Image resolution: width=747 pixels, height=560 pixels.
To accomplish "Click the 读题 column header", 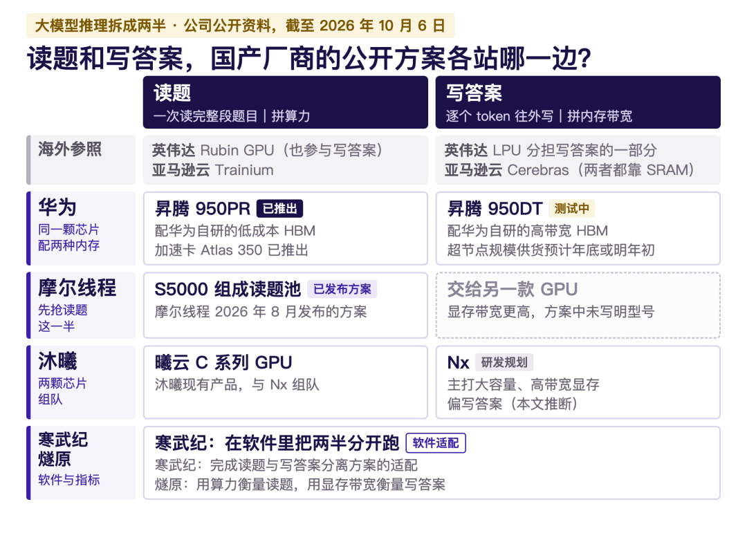I will coord(286,102).
